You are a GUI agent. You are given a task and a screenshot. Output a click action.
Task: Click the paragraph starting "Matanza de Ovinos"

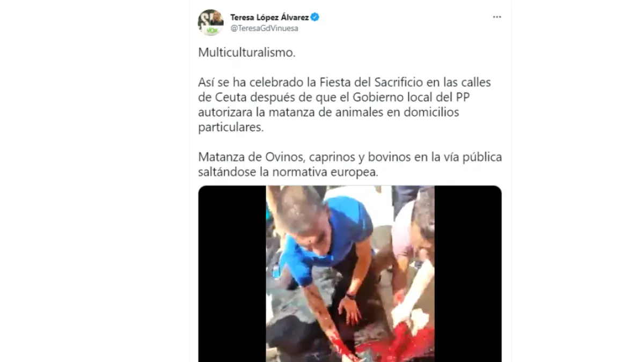coord(350,165)
